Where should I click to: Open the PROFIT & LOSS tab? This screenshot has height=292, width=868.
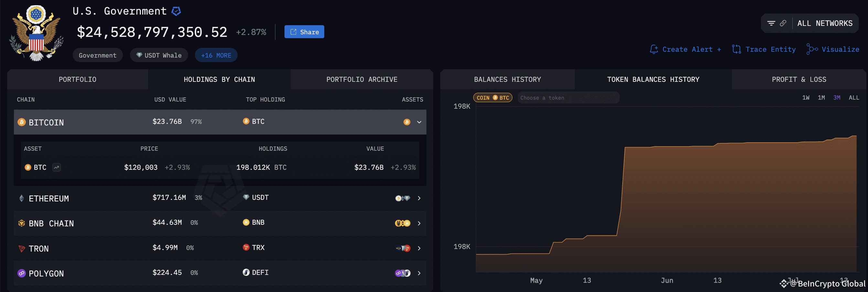tap(799, 79)
